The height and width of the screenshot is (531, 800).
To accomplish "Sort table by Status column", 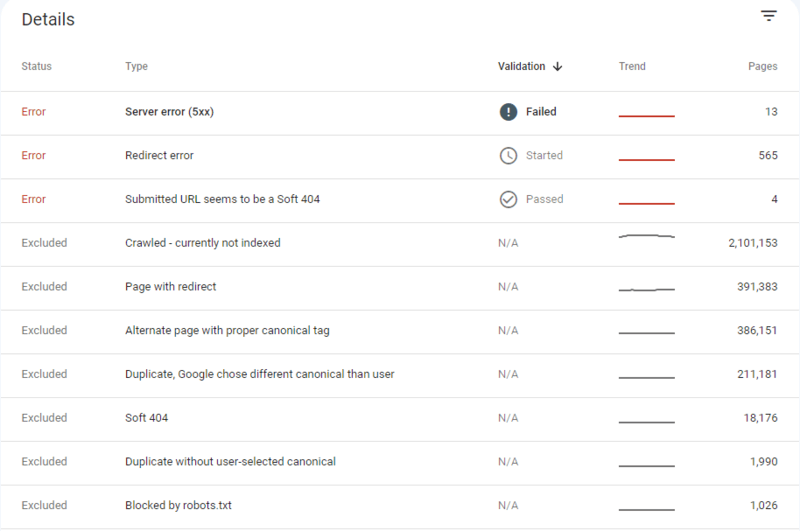I will click(x=36, y=67).
